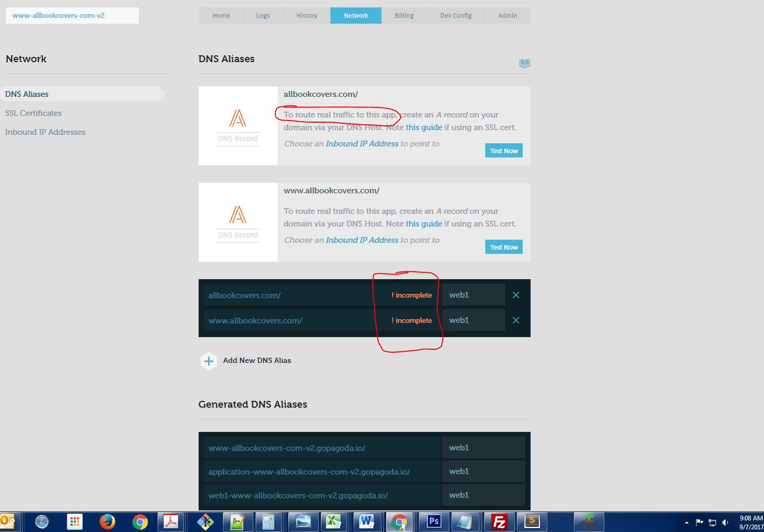Select web1 component for www.allbookcovers.com/ row
Viewport: 764px width, 532px height.
[473, 320]
